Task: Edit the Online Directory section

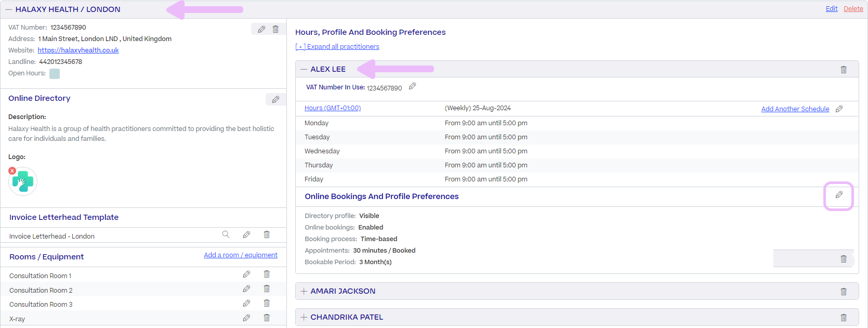Action: 275,99
